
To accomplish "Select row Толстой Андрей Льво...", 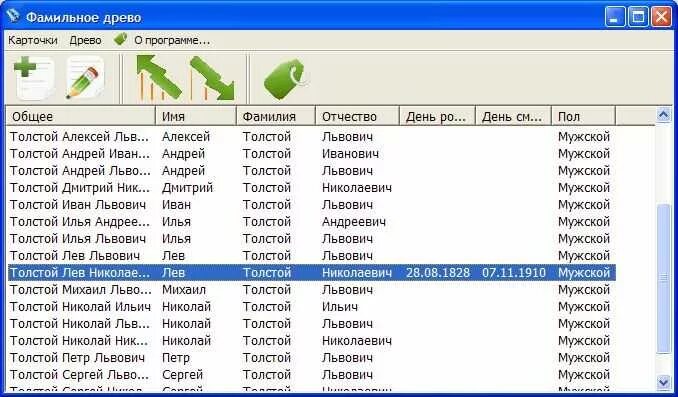I will click(x=311, y=171).
